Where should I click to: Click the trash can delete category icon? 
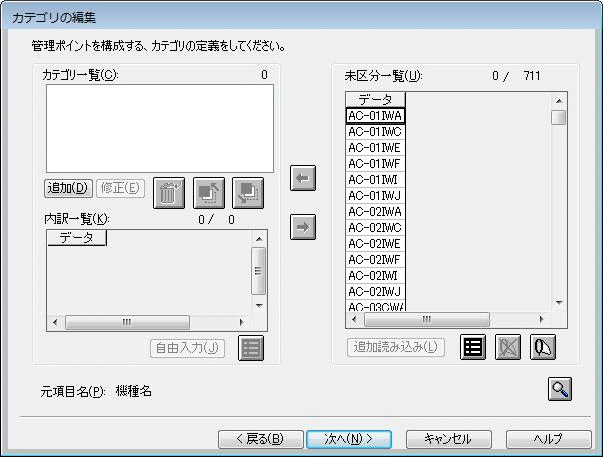pyautogui.click(x=170, y=192)
